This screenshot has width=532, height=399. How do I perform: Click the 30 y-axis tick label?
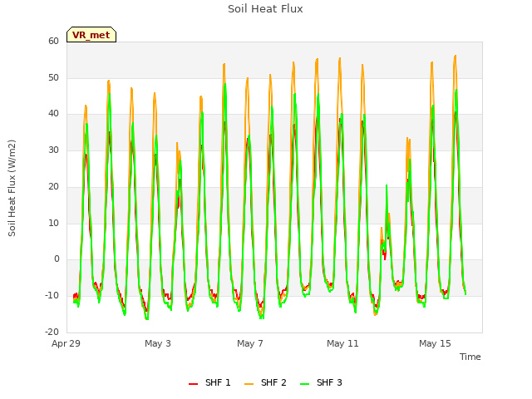53,150
